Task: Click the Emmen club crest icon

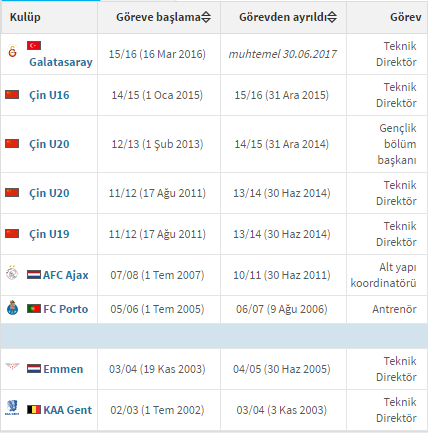Action: 12,366
